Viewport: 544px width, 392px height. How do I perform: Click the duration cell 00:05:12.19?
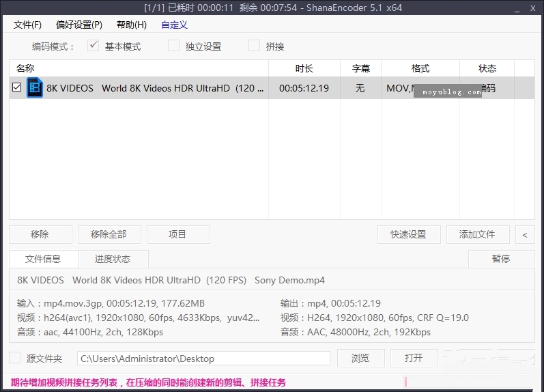point(304,88)
